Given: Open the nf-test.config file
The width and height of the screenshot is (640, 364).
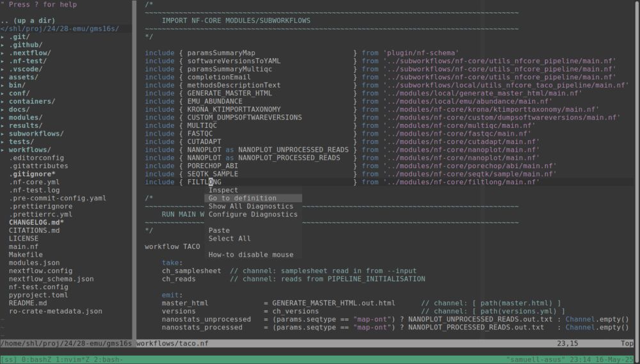Looking at the screenshot, I should click(x=38, y=287).
